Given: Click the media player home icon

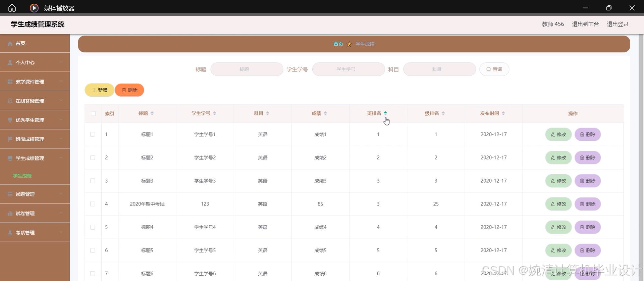Looking at the screenshot, I should 12,8.
